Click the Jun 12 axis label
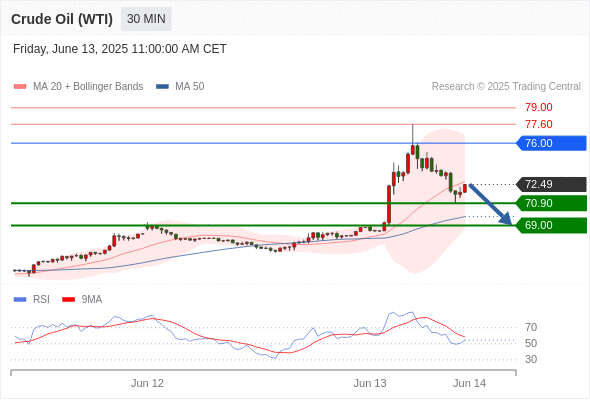This screenshot has width=590, height=400. (147, 383)
